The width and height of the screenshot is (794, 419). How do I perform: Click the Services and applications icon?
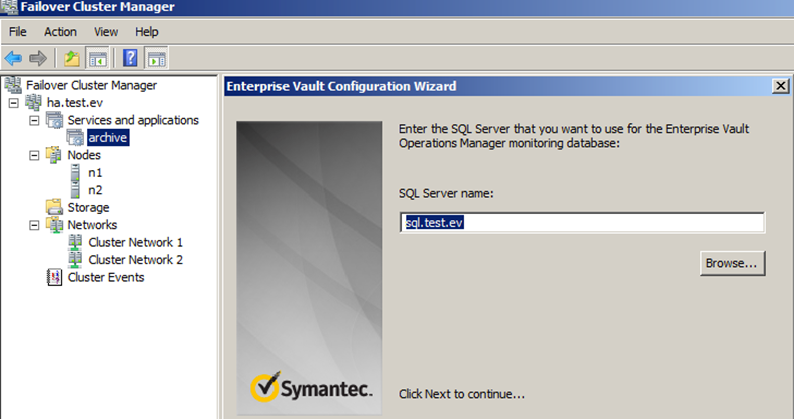(55, 120)
